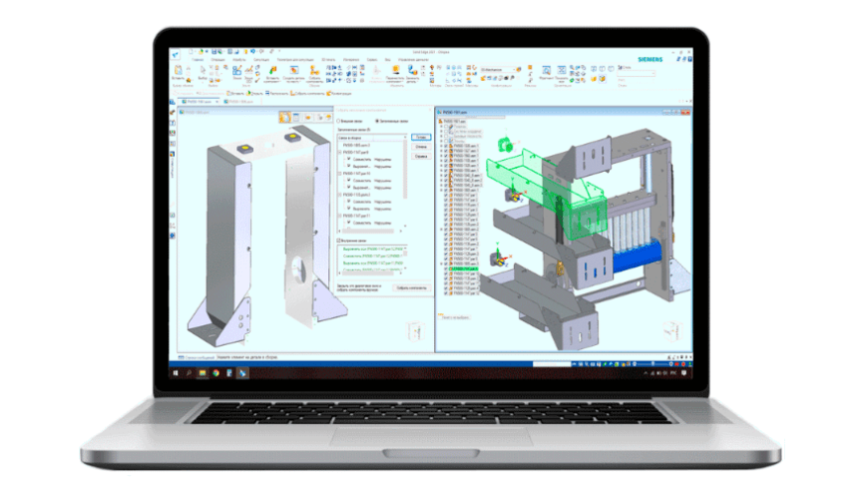Screen dimensions: 868x500
Task: Open the Главная ribbon tab
Action: coord(198,60)
